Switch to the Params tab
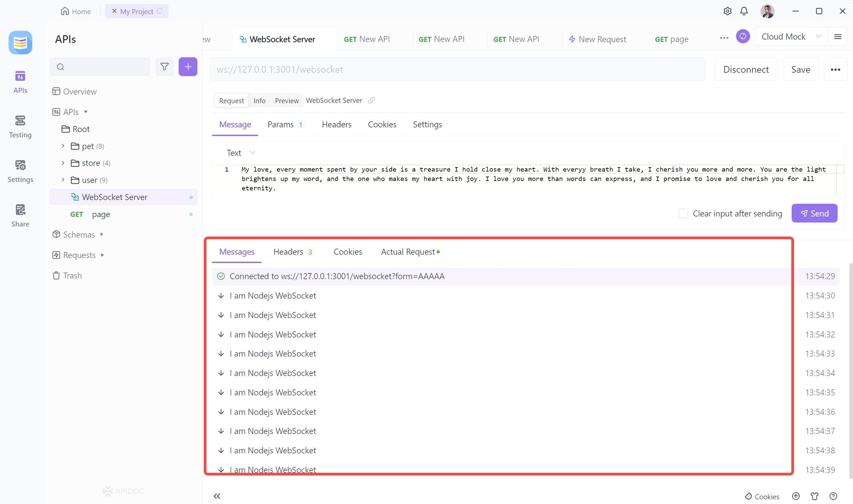The height and width of the screenshot is (504, 853). pyautogui.click(x=285, y=125)
